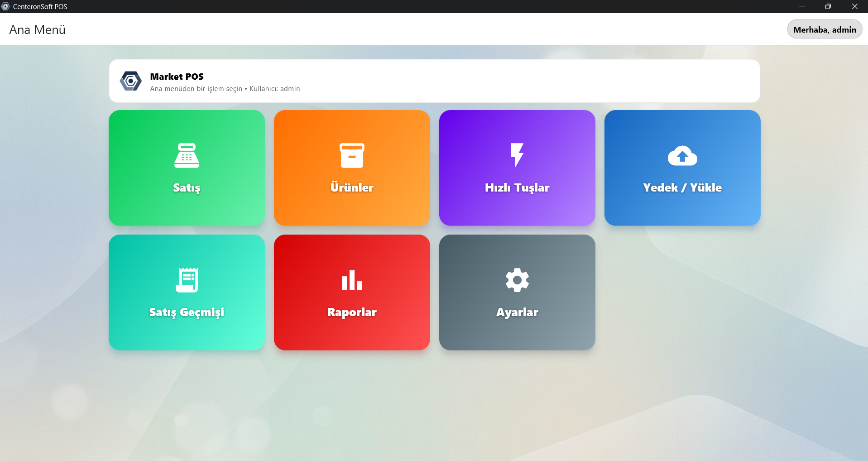Click the archive box icon on Ürünler
This screenshot has width=868, height=461.
pos(352,155)
